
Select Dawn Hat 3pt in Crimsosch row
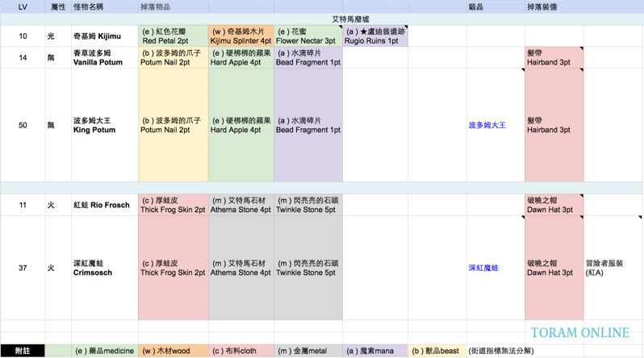(x=554, y=268)
